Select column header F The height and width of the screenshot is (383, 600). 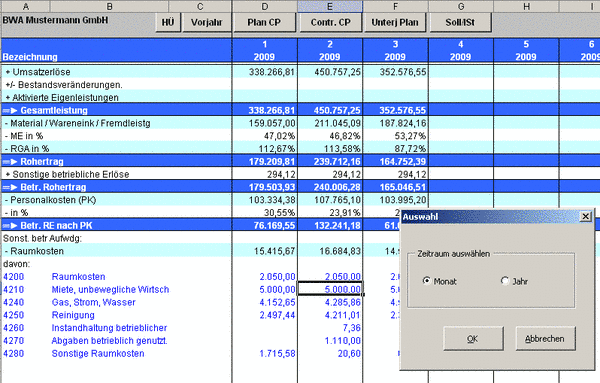pyautogui.click(x=395, y=6)
